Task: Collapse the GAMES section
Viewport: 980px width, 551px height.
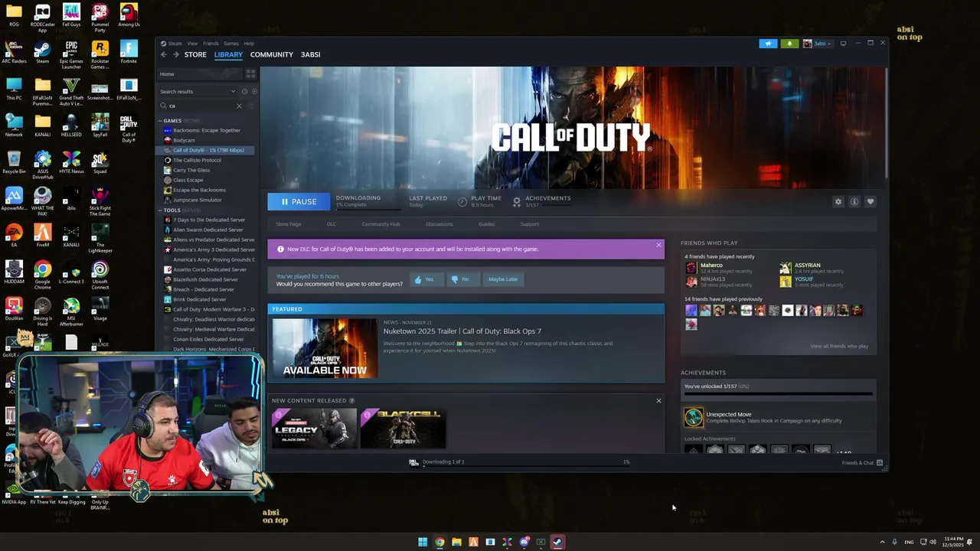Action: (x=161, y=120)
